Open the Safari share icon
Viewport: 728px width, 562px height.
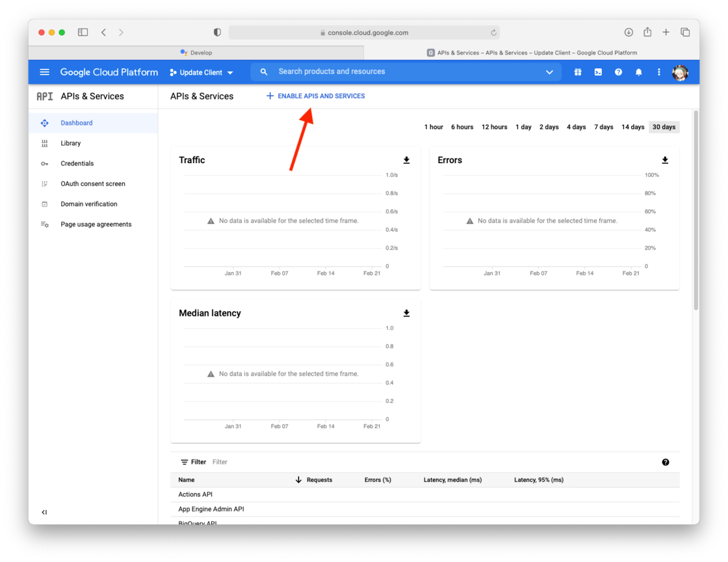tap(647, 32)
